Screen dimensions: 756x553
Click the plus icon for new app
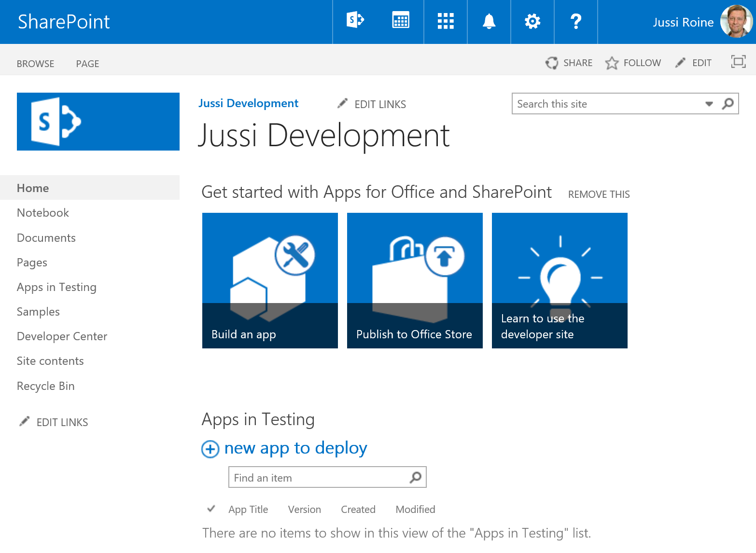click(x=210, y=449)
